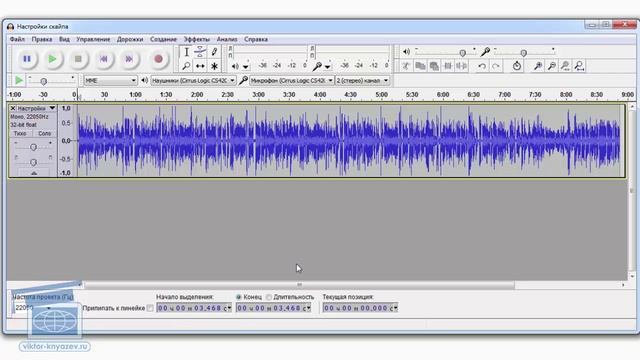640x360 pixels.
Task: Zoom in with the magnifier plus icon
Action: (x=538, y=66)
